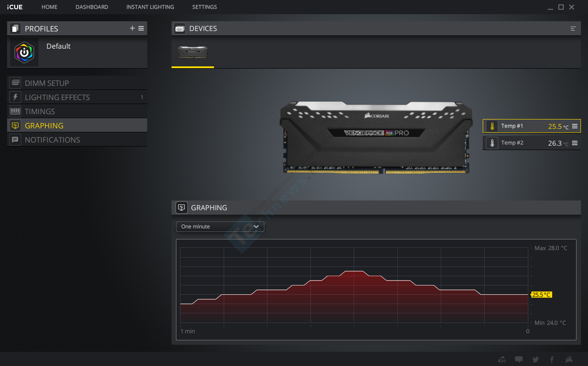Open the Timings section
Screen dimensions: 588x366
(77, 111)
